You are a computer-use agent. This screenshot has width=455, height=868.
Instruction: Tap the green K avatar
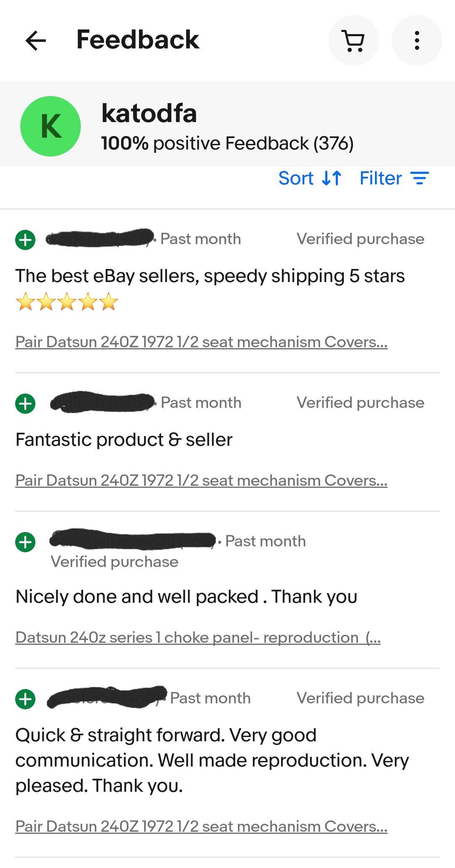[51, 126]
